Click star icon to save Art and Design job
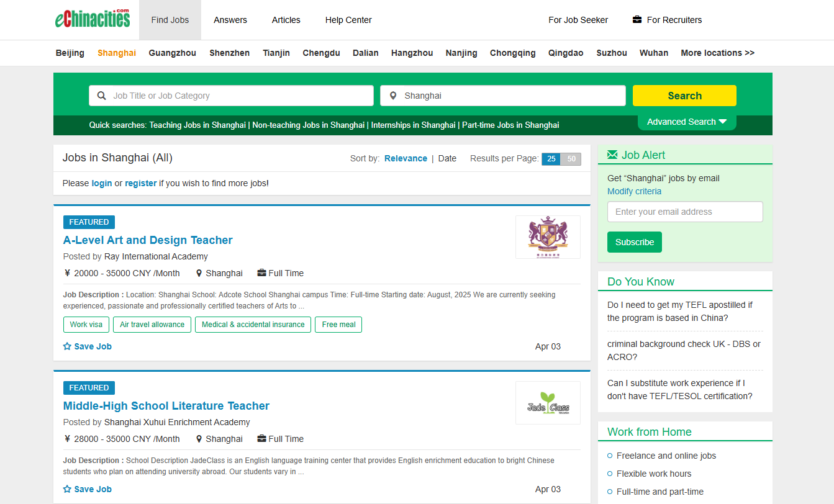834x504 pixels. pyautogui.click(x=67, y=346)
